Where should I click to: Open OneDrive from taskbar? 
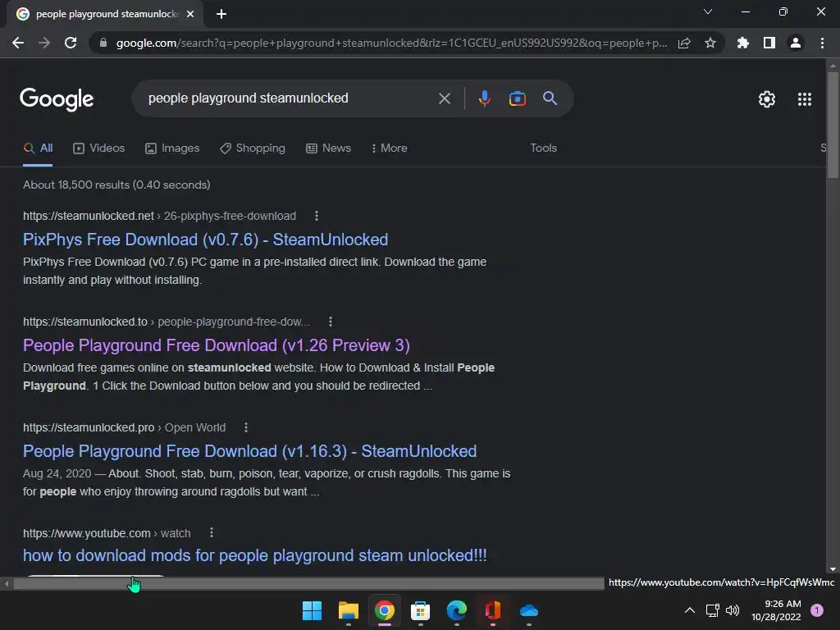529,610
